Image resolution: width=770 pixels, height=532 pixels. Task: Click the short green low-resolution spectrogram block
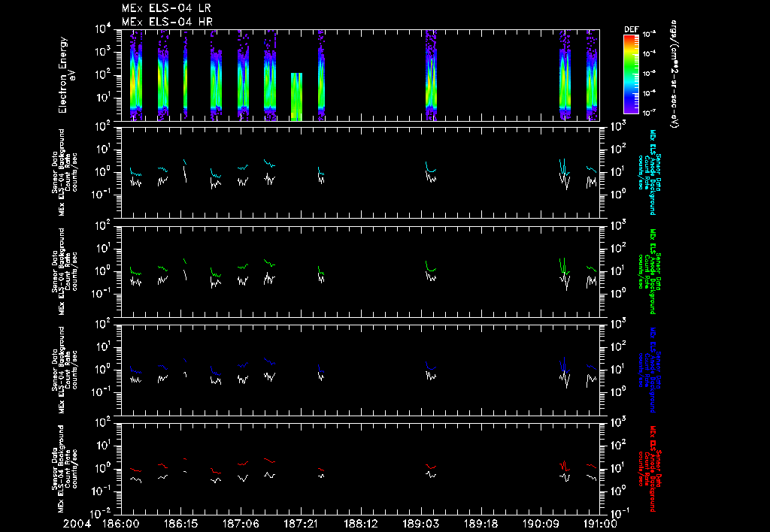296,97
